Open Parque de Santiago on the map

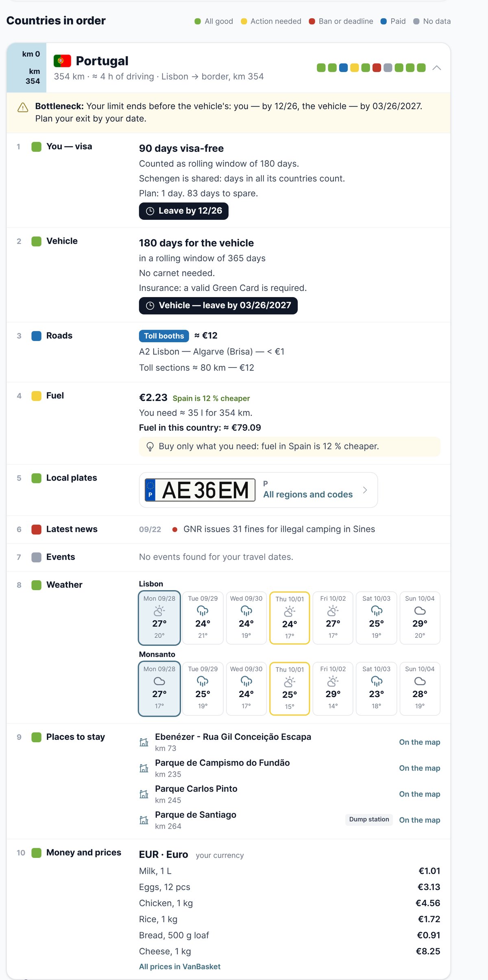tap(420, 820)
